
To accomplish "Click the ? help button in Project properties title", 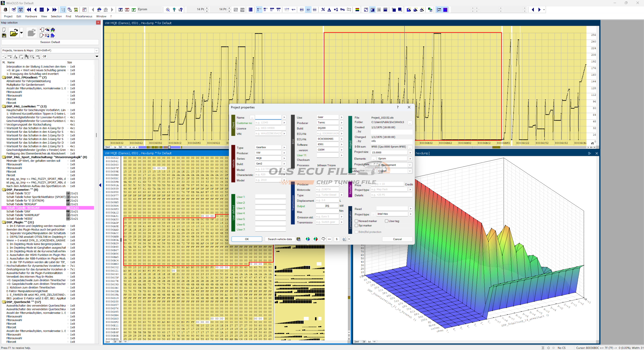I will click(397, 107).
